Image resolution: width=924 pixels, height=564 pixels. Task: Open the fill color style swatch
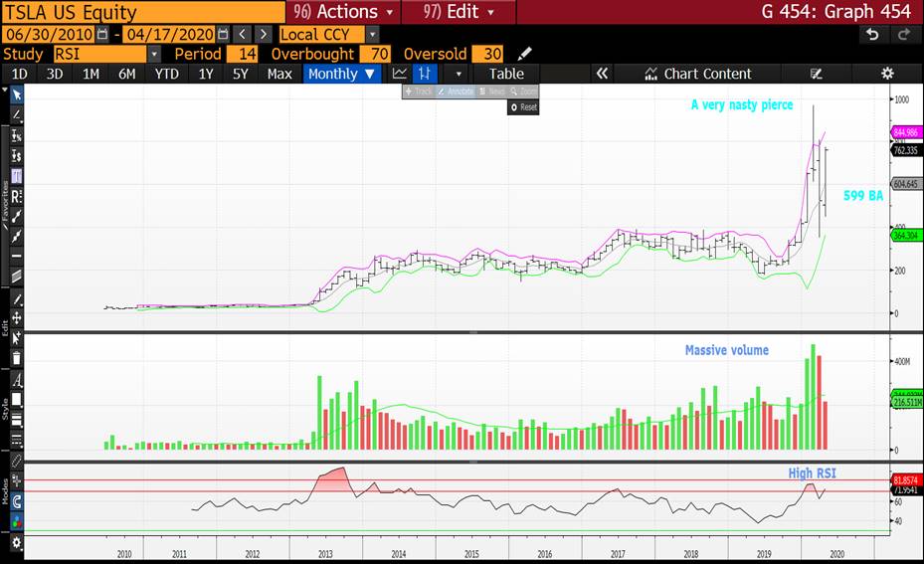click(x=17, y=400)
